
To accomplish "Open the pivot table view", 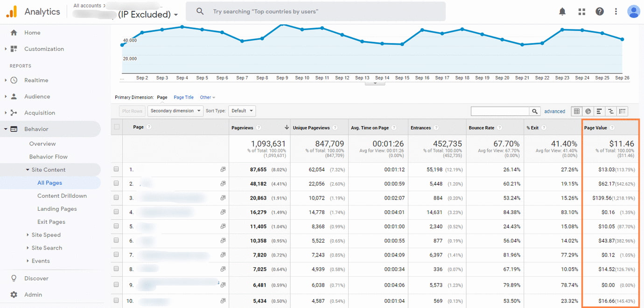I will click(x=623, y=111).
